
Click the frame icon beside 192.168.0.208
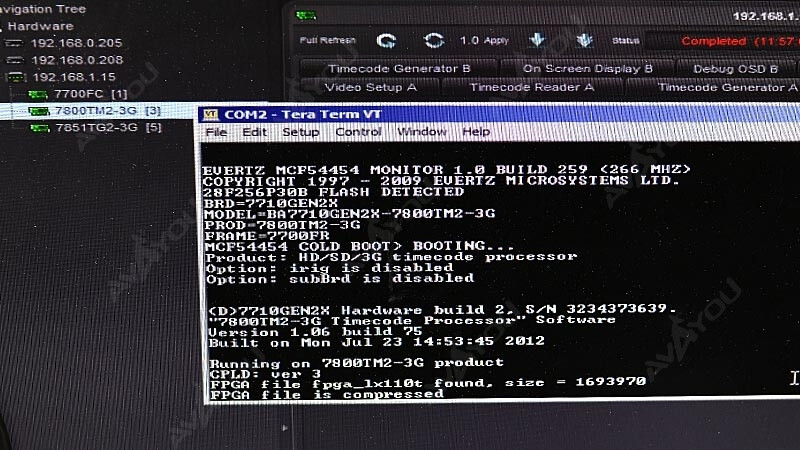(15, 60)
